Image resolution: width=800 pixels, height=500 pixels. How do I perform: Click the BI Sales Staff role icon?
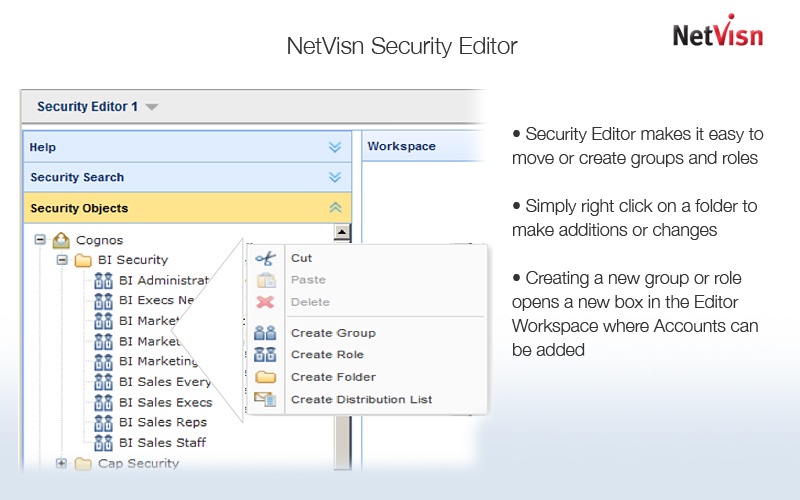tap(103, 442)
